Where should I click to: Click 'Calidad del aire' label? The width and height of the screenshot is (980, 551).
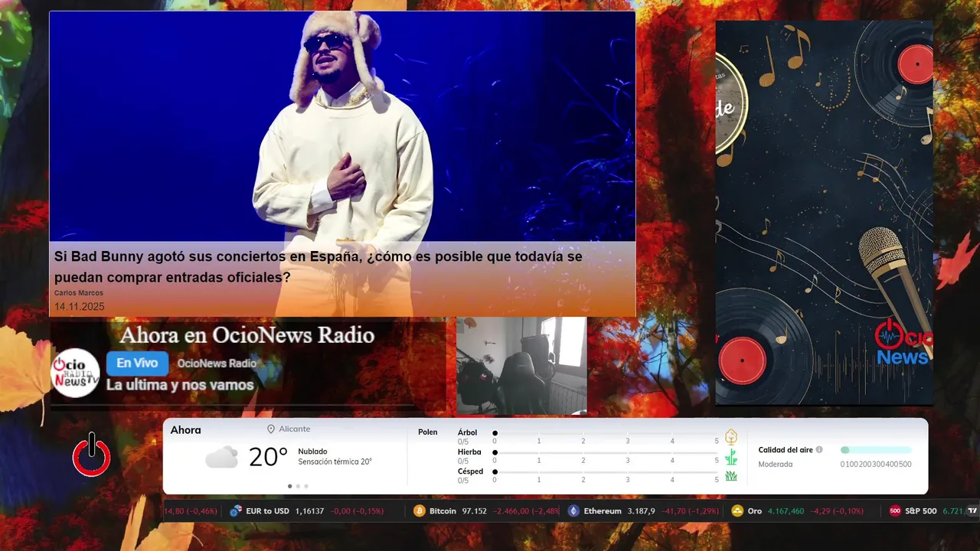click(x=786, y=450)
